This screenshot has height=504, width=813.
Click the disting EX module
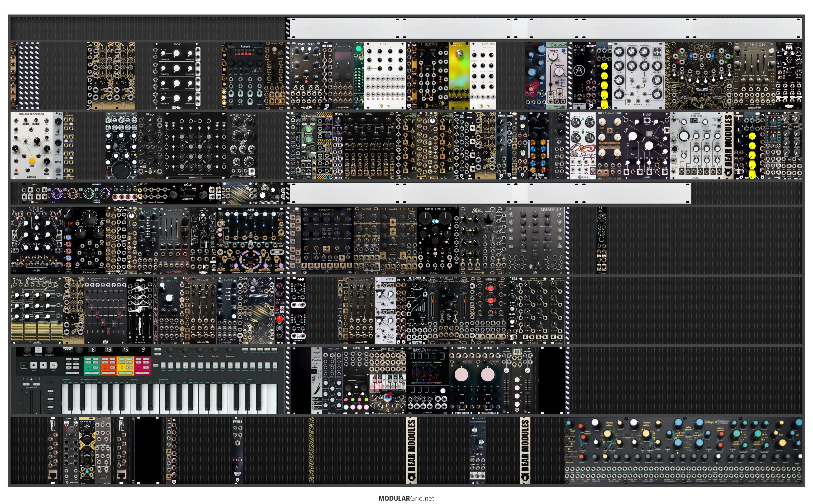[x=538, y=146]
